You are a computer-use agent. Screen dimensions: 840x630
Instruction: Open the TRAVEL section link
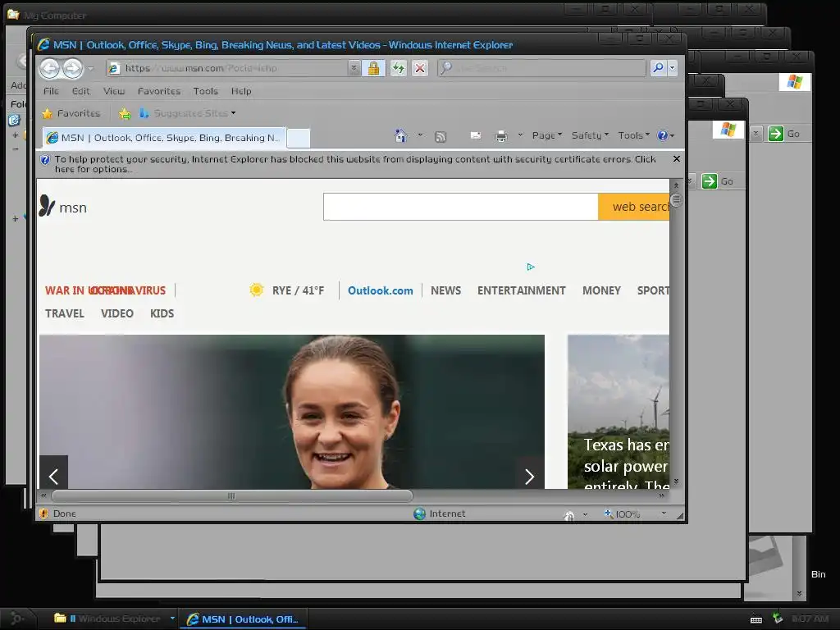point(64,313)
